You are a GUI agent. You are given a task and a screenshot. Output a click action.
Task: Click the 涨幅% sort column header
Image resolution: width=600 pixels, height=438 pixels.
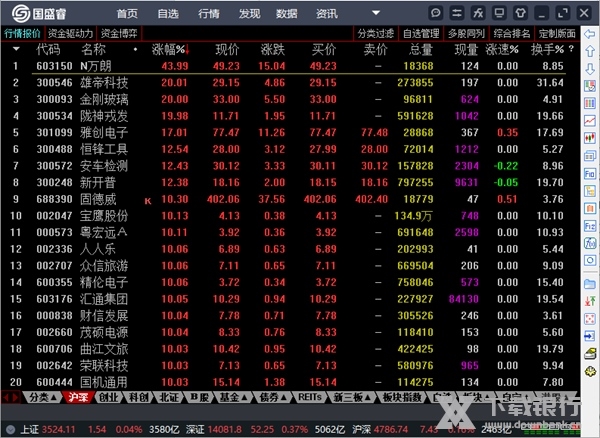click(170, 50)
